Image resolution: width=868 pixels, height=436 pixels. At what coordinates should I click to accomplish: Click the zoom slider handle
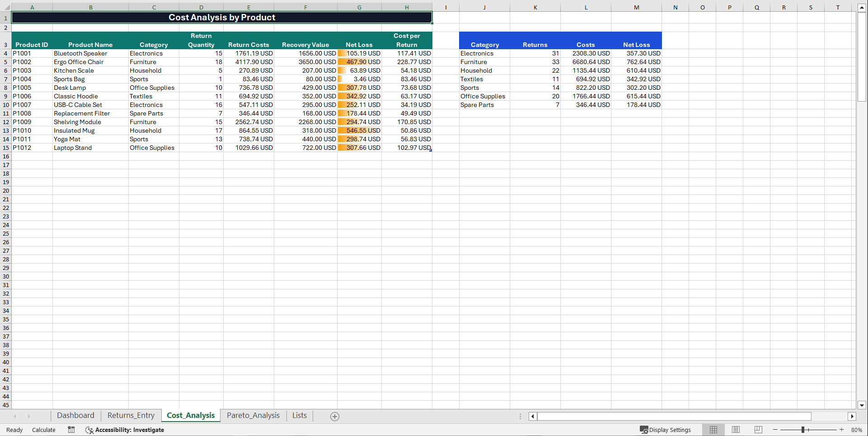[x=803, y=430]
